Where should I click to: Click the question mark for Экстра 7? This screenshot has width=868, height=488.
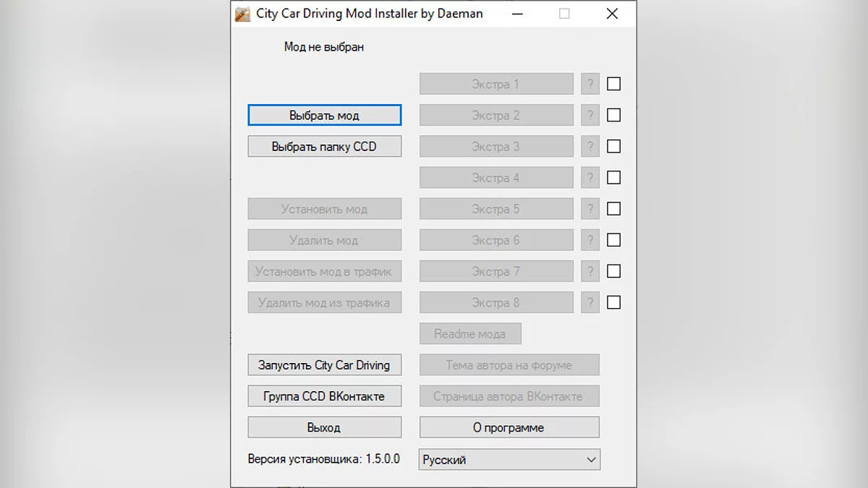pyautogui.click(x=590, y=270)
